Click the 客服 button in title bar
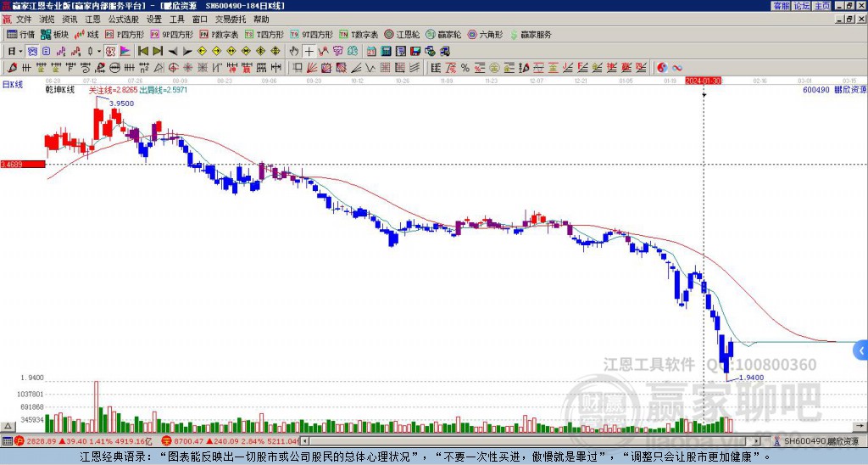 [781, 6]
